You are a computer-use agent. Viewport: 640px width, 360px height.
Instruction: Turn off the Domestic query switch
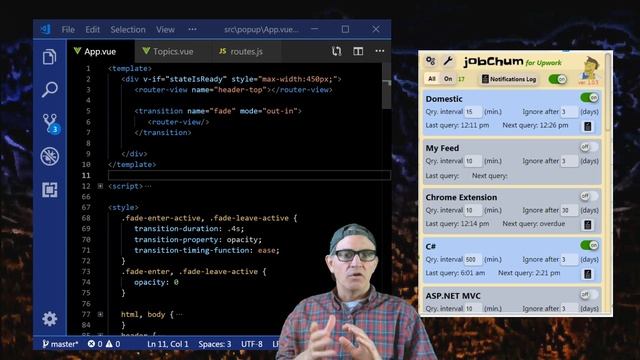589,98
